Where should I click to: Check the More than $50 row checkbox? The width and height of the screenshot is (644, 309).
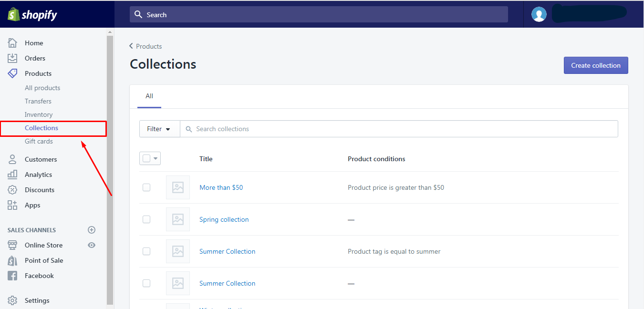pos(146,187)
